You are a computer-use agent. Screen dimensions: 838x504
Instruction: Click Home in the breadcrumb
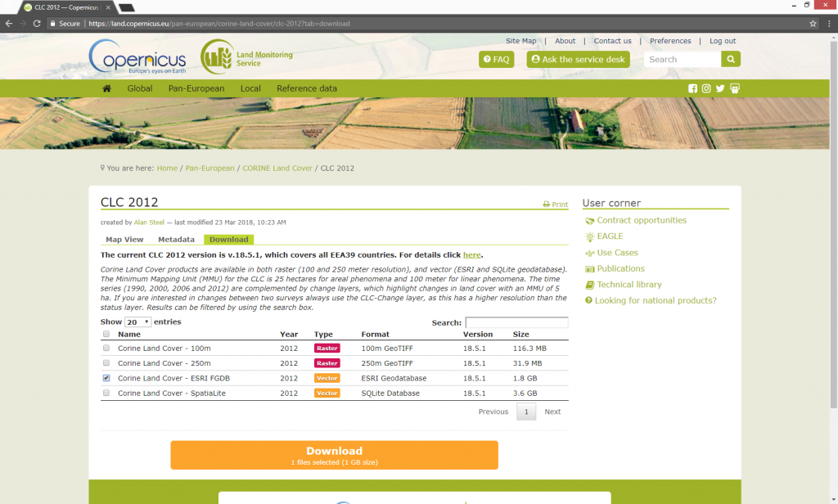coord(167,168)
